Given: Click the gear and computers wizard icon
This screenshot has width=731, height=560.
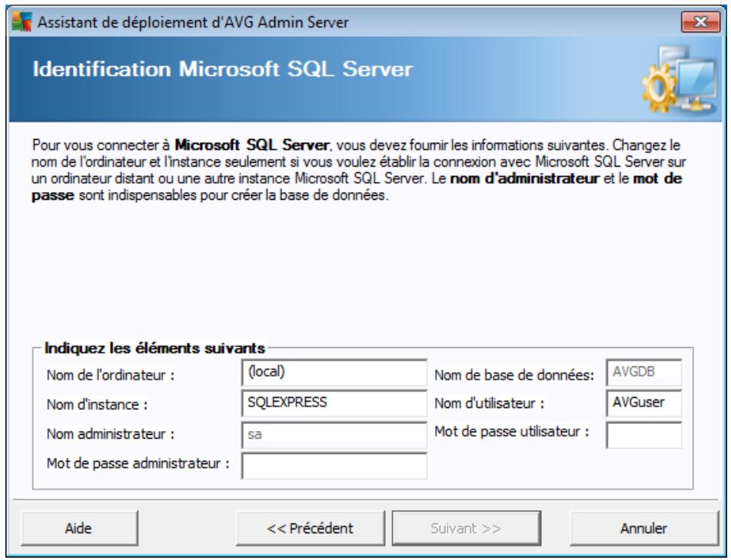Looking at the screenshot, I should click(x=680, y=78).
